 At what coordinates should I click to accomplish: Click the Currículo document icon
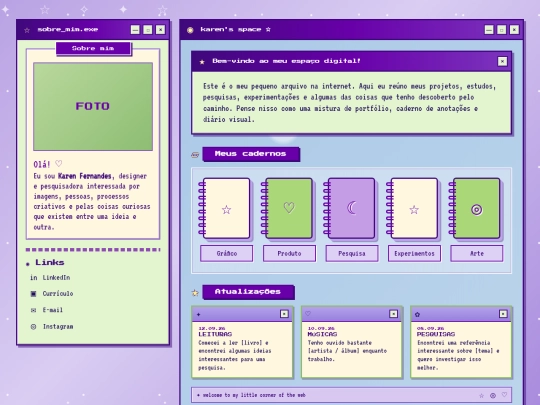click(33, 294)
